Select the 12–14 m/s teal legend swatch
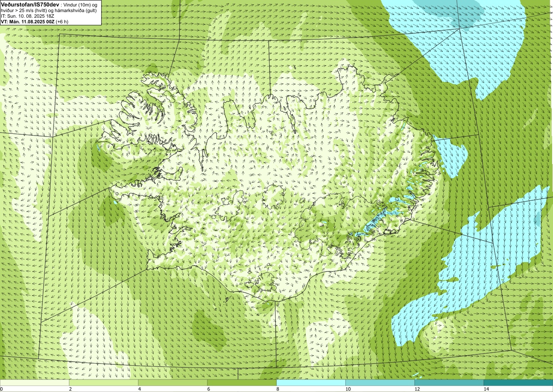 click(x=449, y=383)
